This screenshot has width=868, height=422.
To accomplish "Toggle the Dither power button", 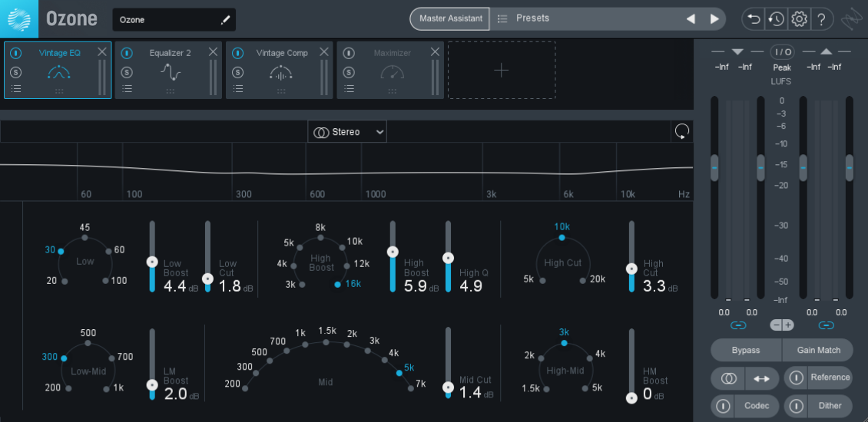I will point(796,406).
